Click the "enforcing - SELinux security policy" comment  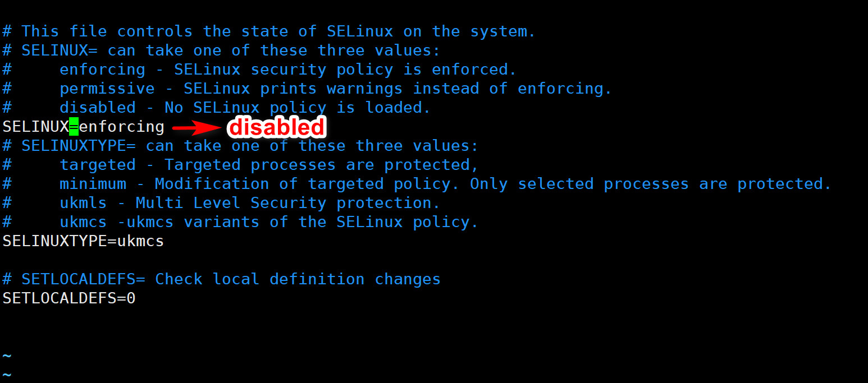(x=287, y=70)
